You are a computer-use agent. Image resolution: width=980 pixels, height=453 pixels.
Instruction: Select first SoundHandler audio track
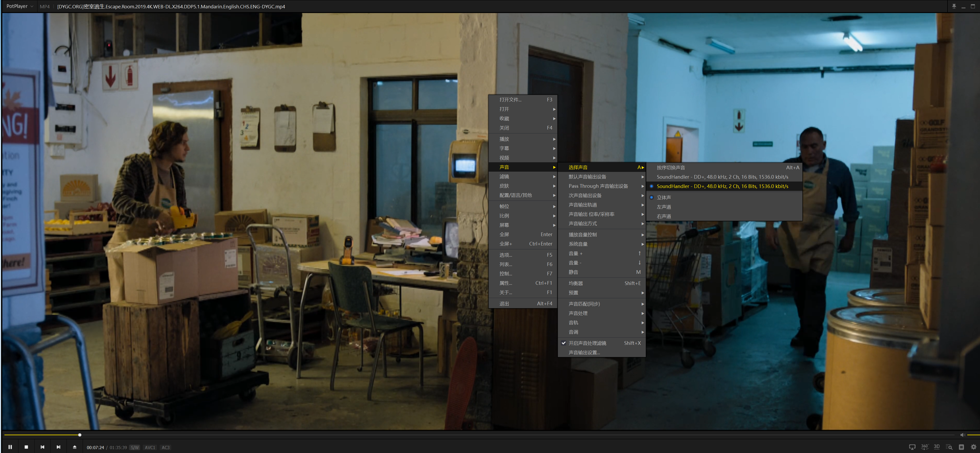724,177
